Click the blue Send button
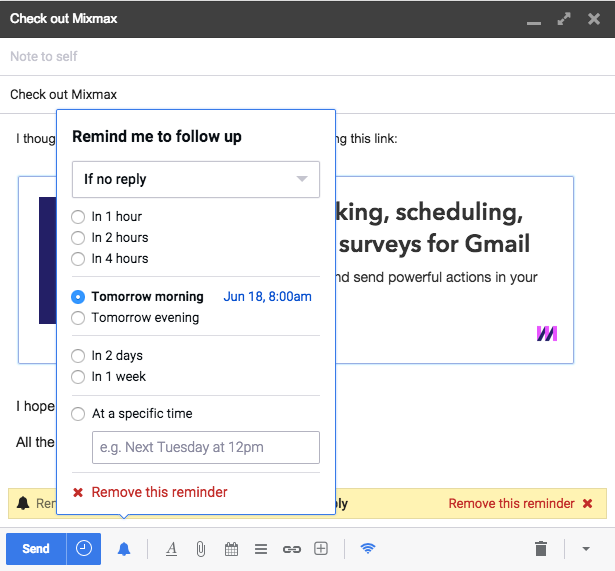The height and width of the screenshot is (571, 615). [x=36, y=548]
